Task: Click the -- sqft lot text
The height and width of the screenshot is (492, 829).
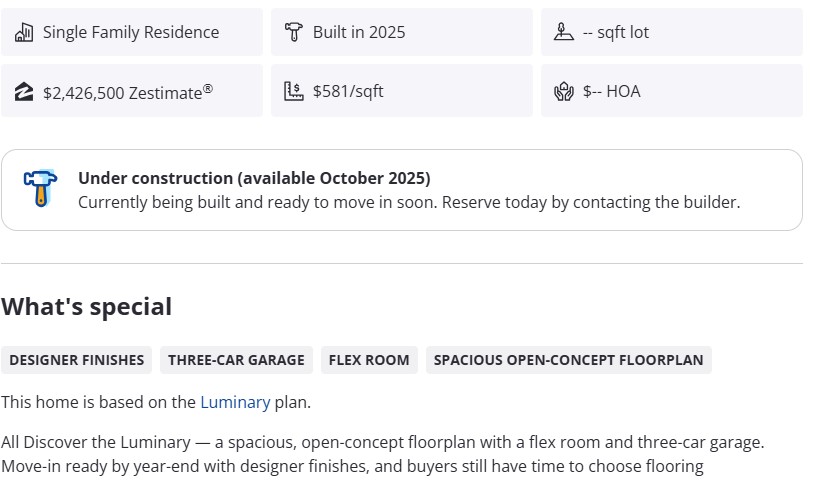Action: (616, 32)
